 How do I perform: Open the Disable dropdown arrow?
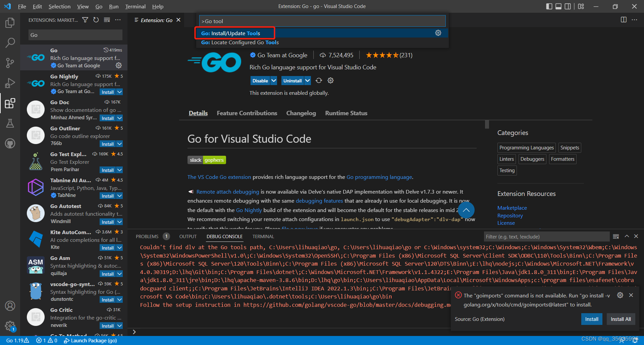click(x=274, y=80)
